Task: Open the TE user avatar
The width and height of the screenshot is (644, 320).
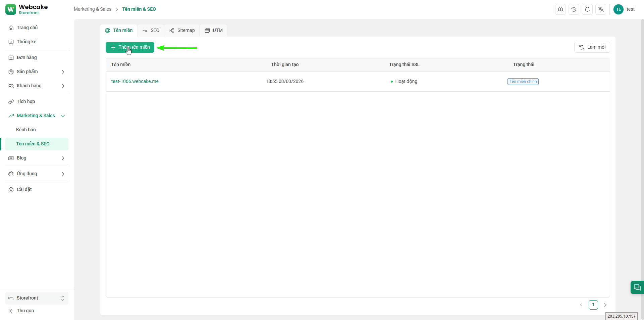Action: point(618,9)
